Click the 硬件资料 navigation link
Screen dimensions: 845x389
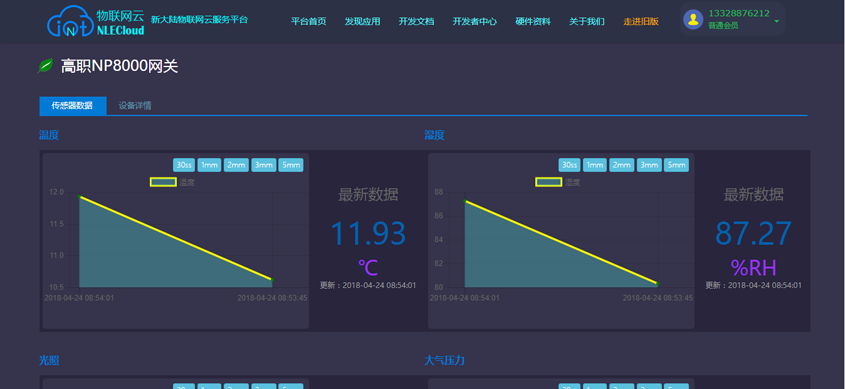pyautogui.click(x=532, y=22)
